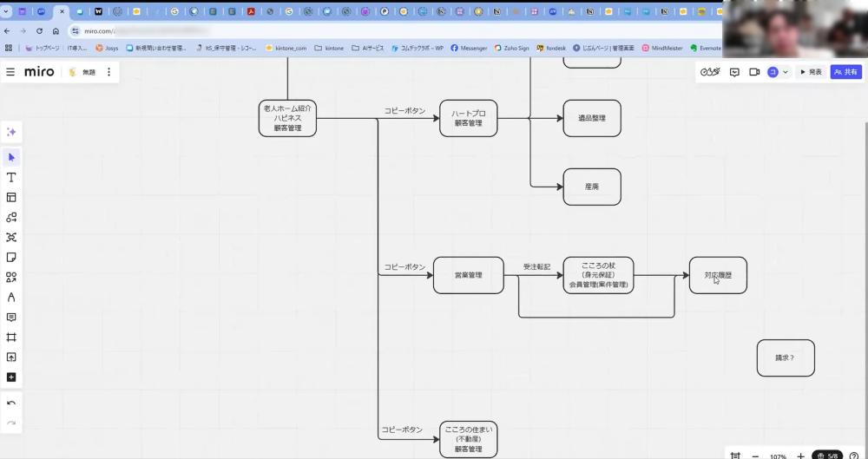Open the 5/8 learning progress badge
The height and width of the screenshot is (459, 868).
point(827,456)
